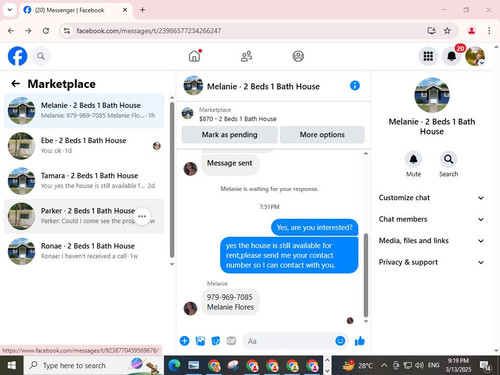Open the Windows Start menu
Screen dimensions: 500x375
click(x=12, y=365)
